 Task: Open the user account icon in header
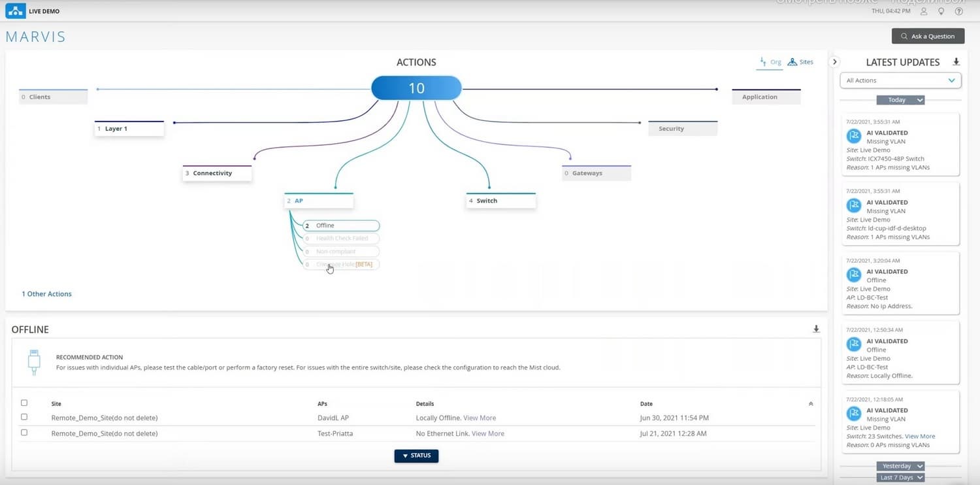pyautogui.click(x=924, y=11)
